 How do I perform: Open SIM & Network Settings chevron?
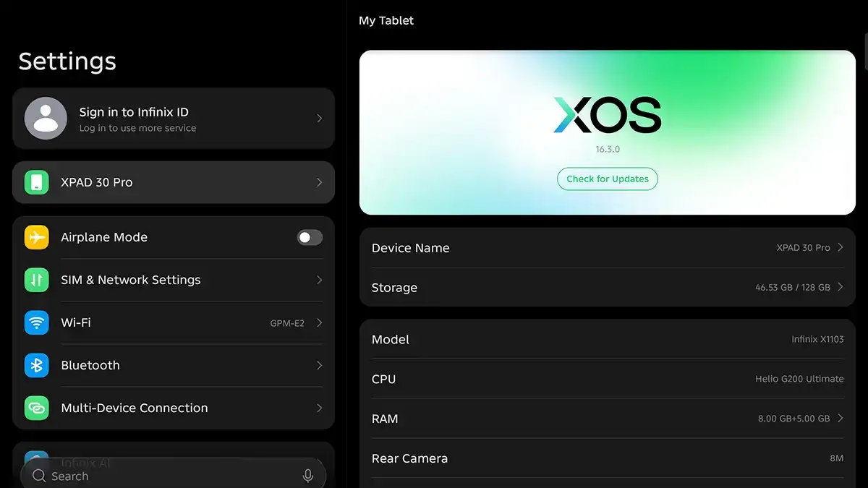(x=319, y=280)
